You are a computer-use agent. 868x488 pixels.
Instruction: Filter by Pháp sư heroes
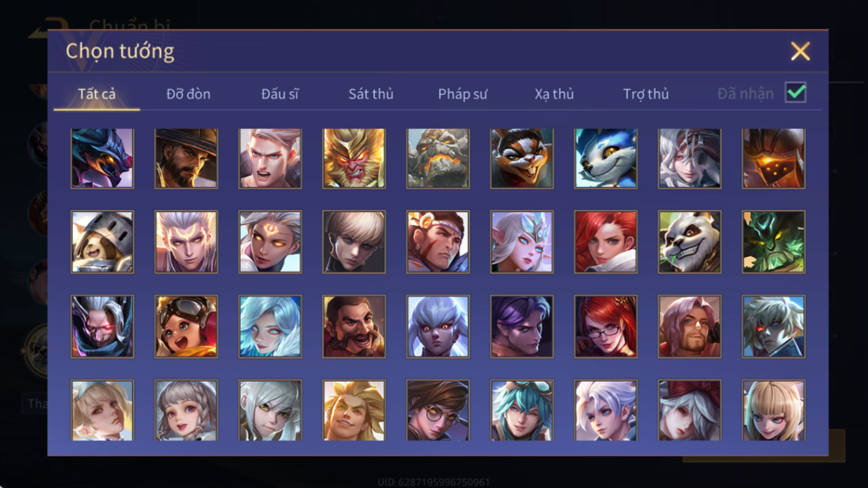(463, 94)
